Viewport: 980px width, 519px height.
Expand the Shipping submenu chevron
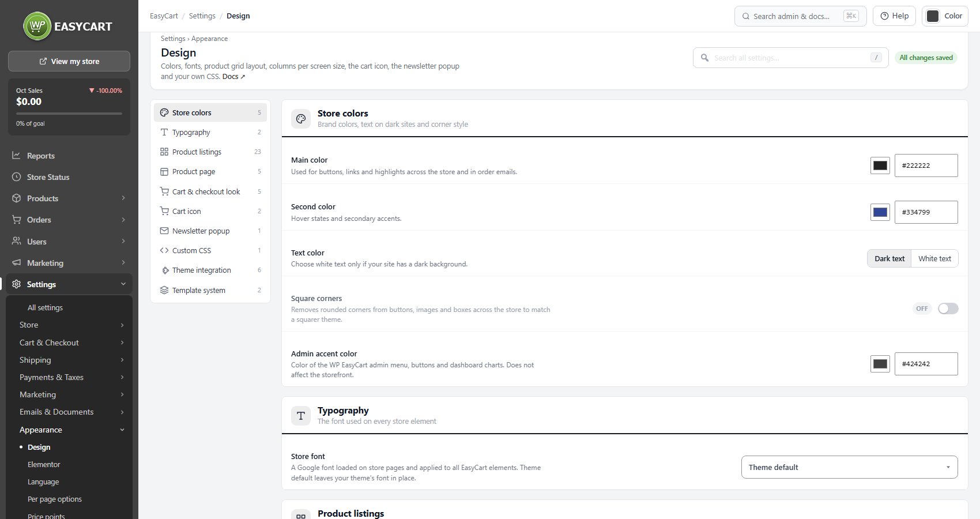[122, 360]
